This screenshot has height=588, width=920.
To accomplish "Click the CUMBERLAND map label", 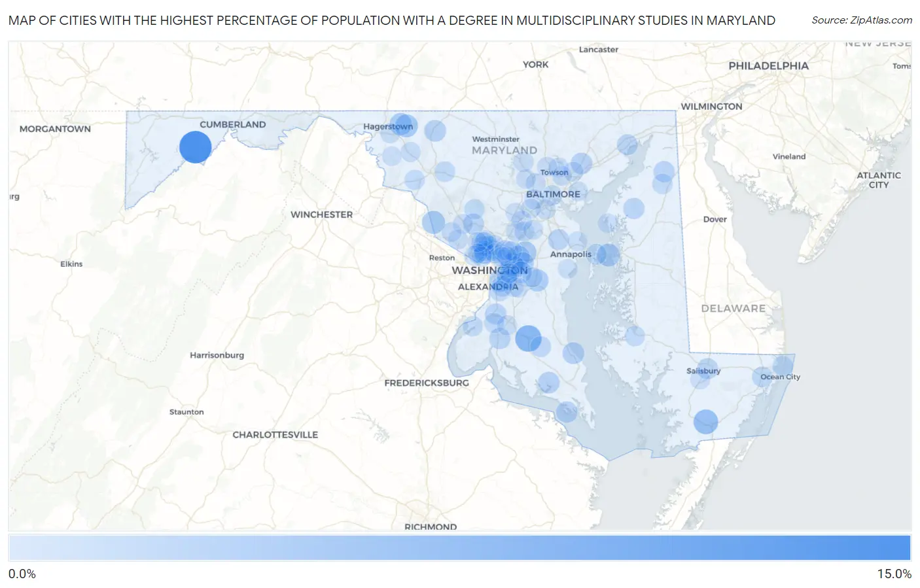I will point(232,124).
